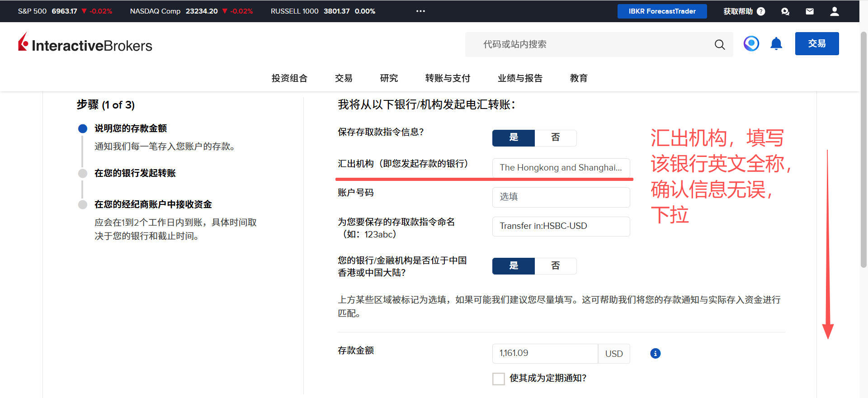Screen dimensions: 868x398
Task: Click the page vertical scrollbar
Action: (863, 149)
